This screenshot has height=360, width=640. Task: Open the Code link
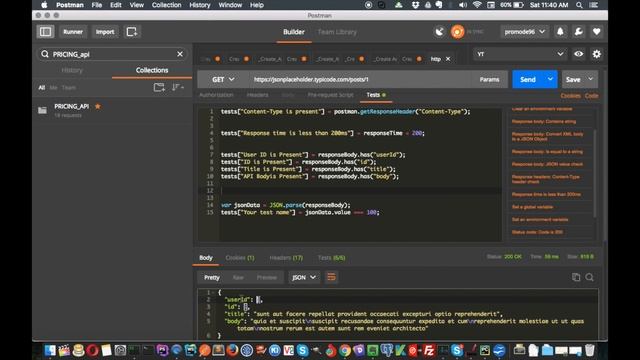click(591, 96)
